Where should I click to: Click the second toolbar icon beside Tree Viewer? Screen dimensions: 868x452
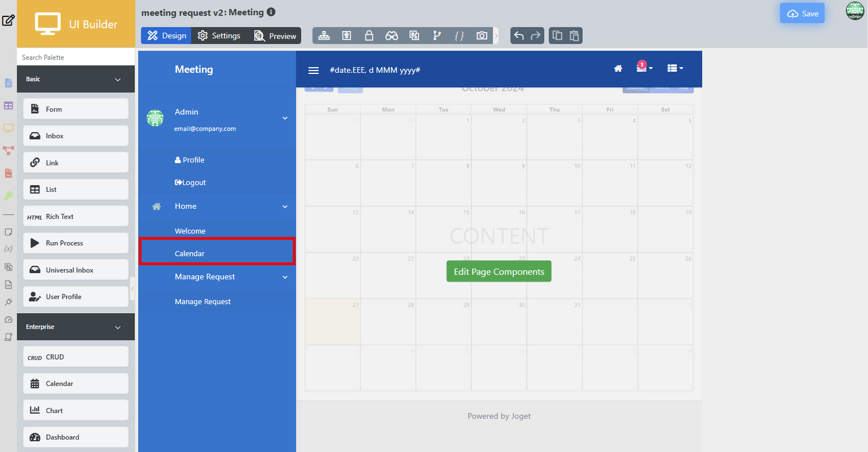(x=347, y=36)
